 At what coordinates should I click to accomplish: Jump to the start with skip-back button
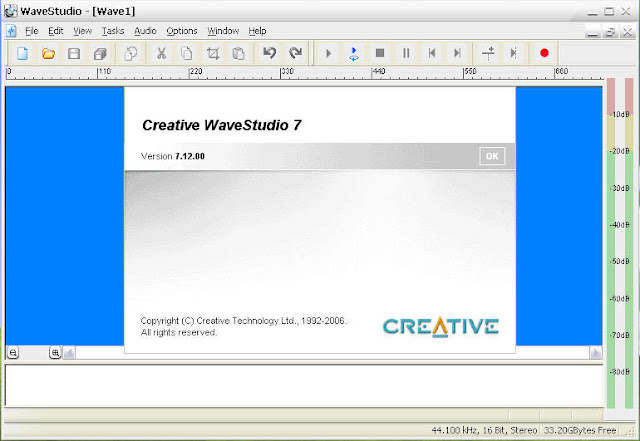(432, 53)
